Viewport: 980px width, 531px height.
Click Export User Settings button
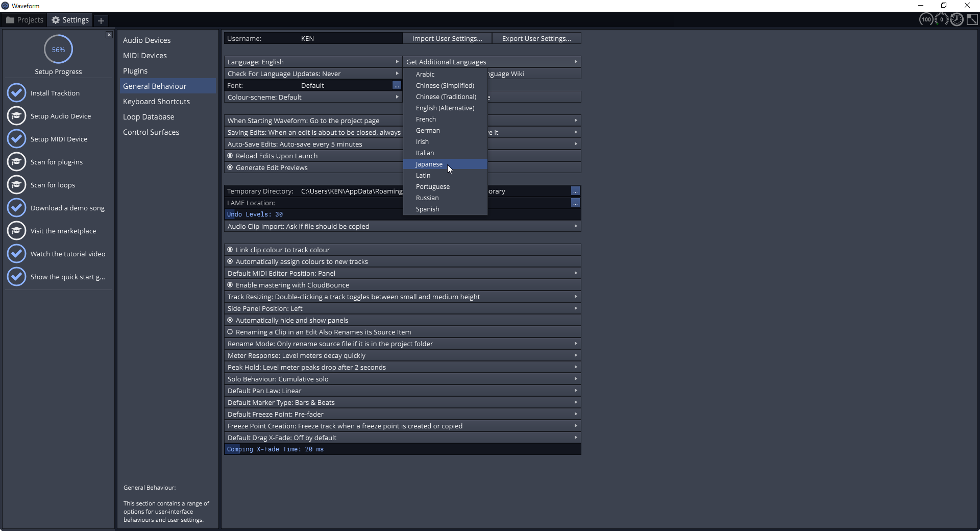pos(536,38)
